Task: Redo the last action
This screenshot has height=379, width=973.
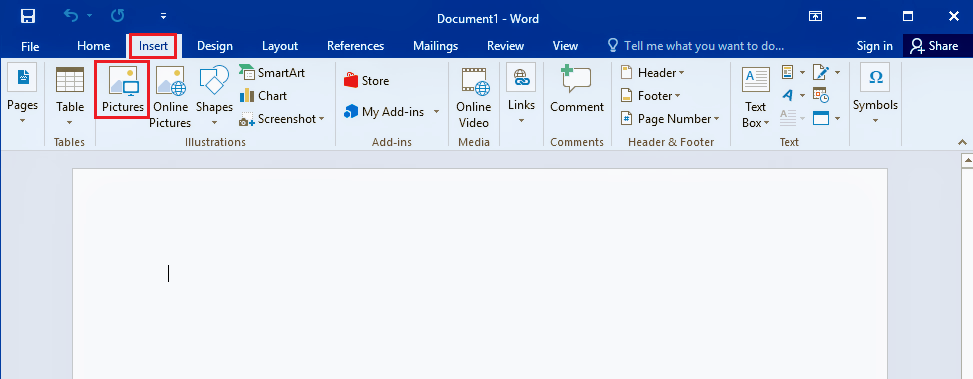Action: [x=117, y=16]
